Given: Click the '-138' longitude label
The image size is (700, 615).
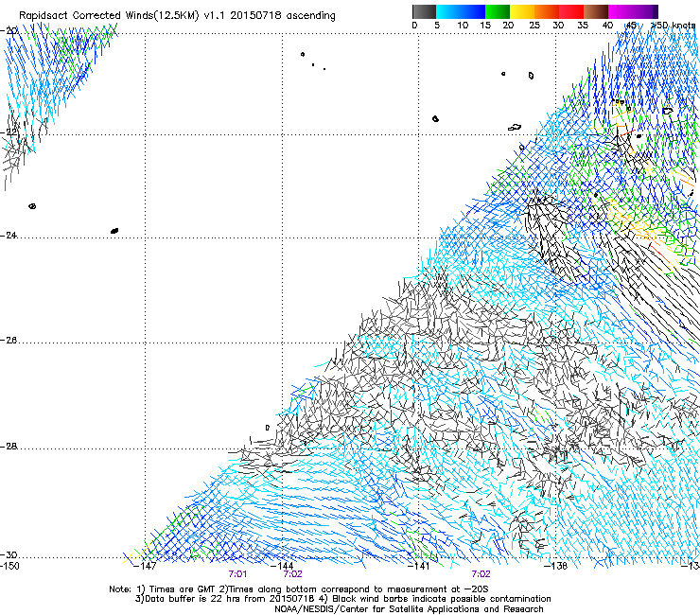Looking at the screenshot, I should click(556, 566).
